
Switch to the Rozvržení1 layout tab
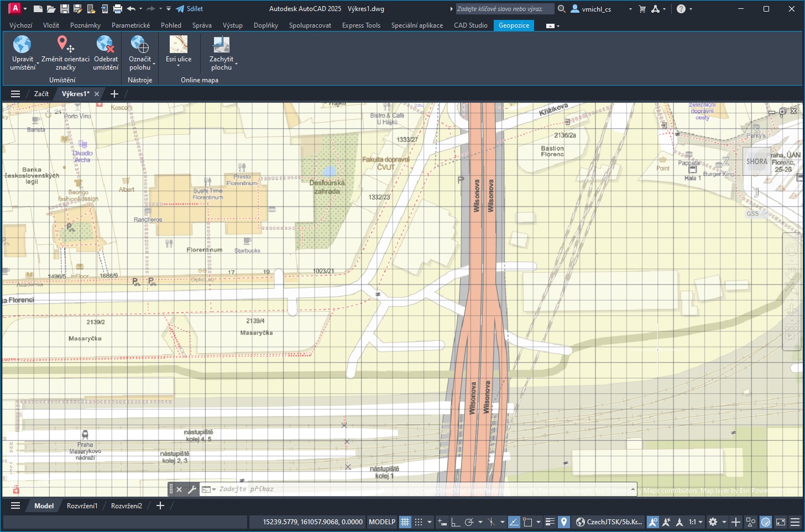[x=82, y=505]
